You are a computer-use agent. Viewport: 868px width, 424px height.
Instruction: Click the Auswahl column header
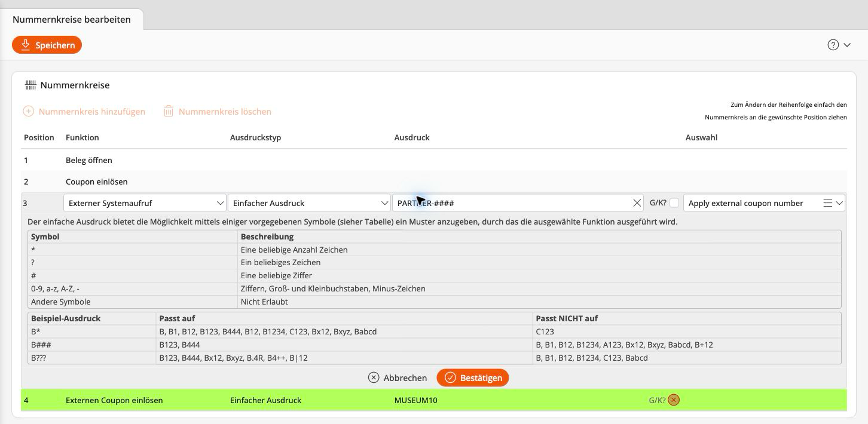(x=701, y=137)
